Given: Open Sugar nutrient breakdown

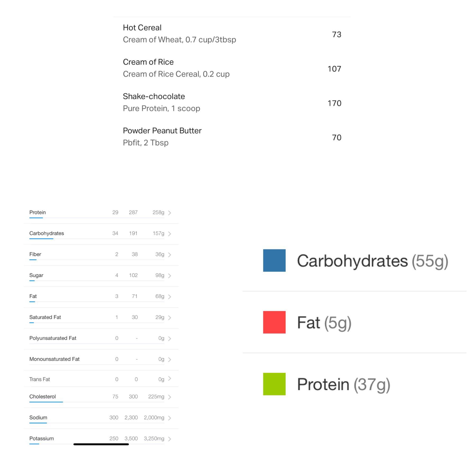Looking at the screenshot, I should [x=170, y=275].
